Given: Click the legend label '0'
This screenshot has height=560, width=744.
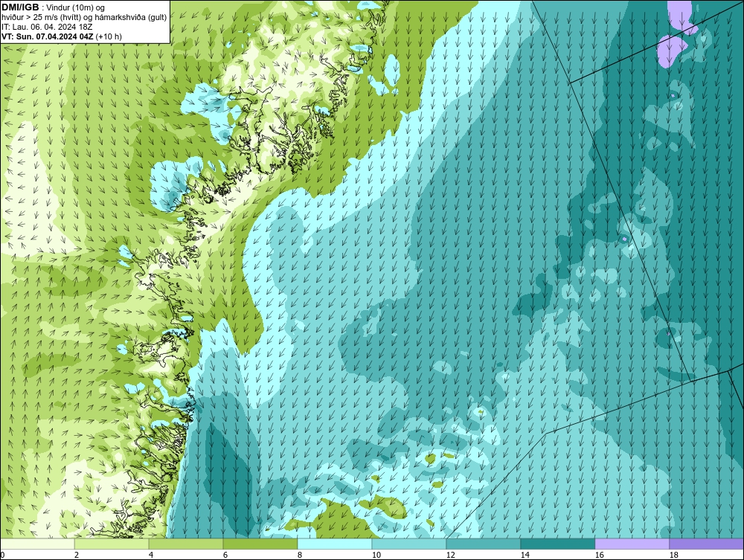Looking at the screenshot, I should coord(2,555).
